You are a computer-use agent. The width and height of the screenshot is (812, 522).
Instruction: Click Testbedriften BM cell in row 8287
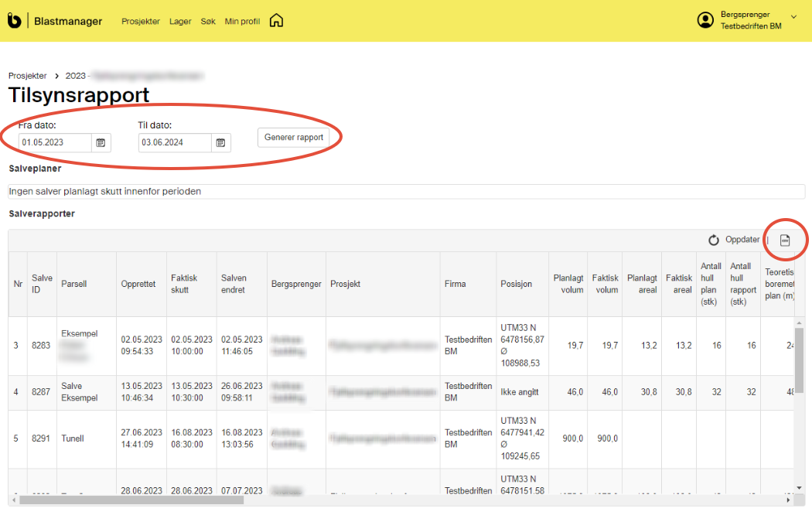click(468, 392)
